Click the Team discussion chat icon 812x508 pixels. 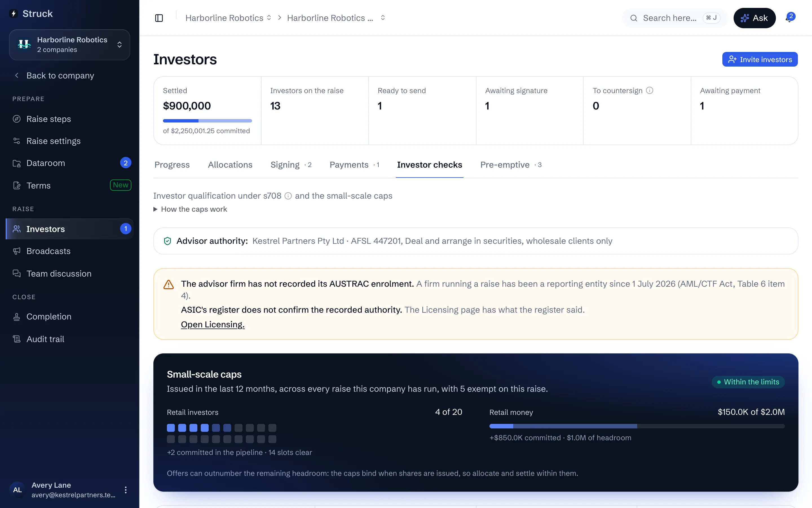[16, 273]
